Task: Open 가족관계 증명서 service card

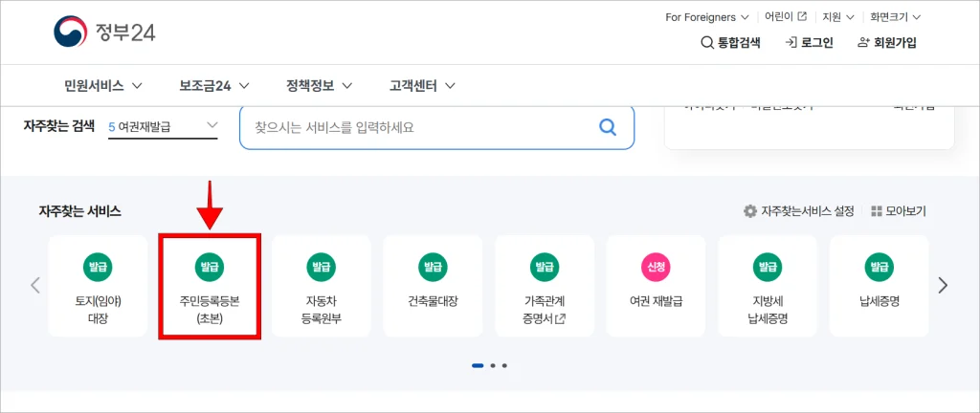Action: coord(545,287)
